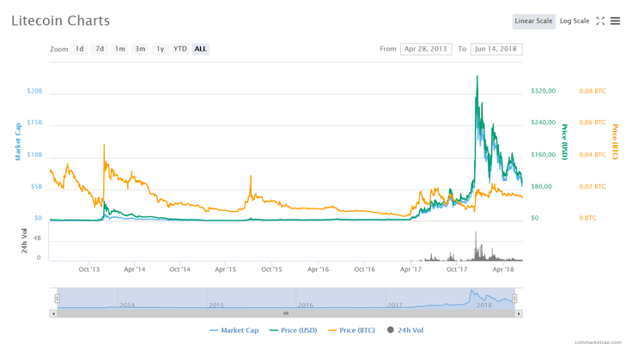This screenshot has height=344, width=644.
Task: Click the Litecoin Charts heading
Action: click(x=60, y=21)
